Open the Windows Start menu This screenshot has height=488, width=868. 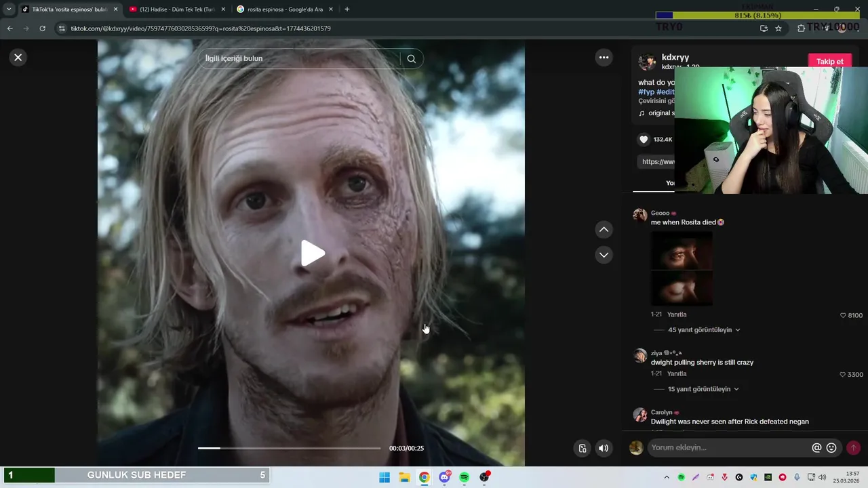pos(384,477)
